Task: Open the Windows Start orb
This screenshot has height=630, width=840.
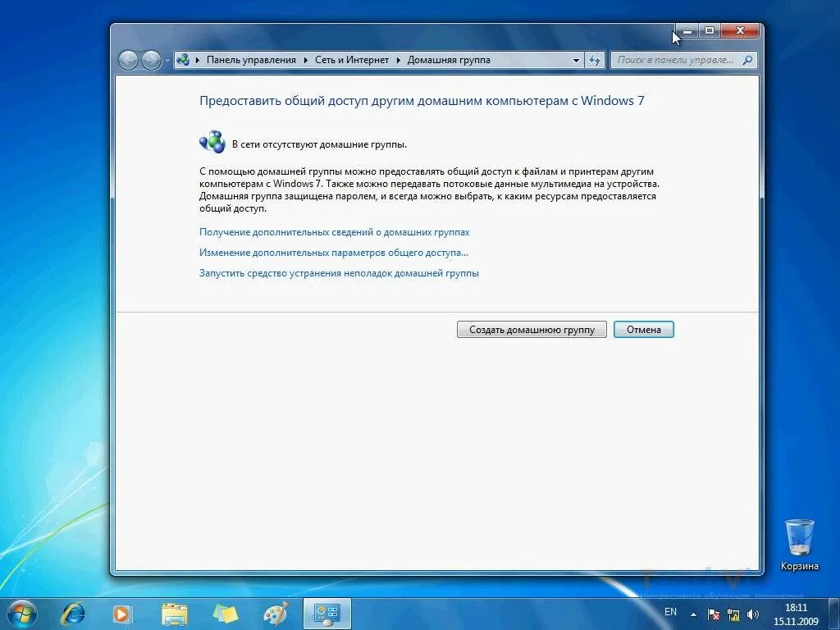Action: pyautogui.click(x=22, y=614)
